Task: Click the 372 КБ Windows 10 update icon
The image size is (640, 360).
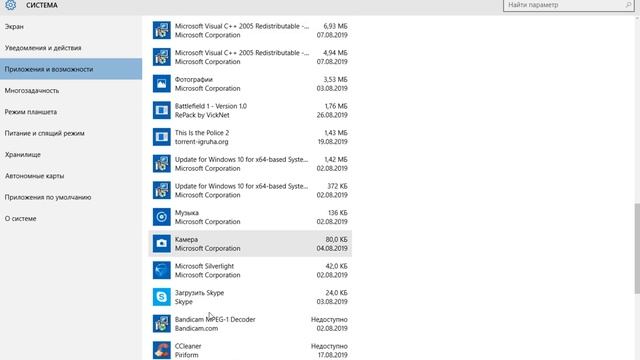Action: coord(162,190)
